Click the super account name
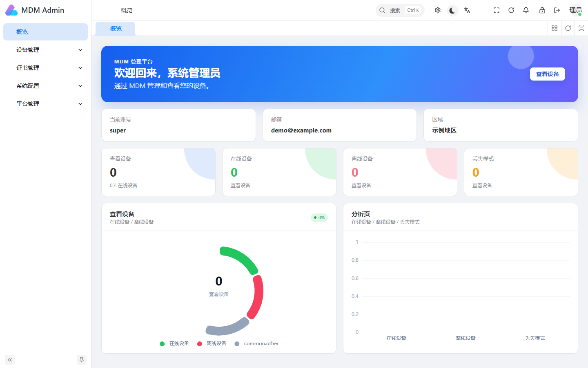 pos(118,130)
